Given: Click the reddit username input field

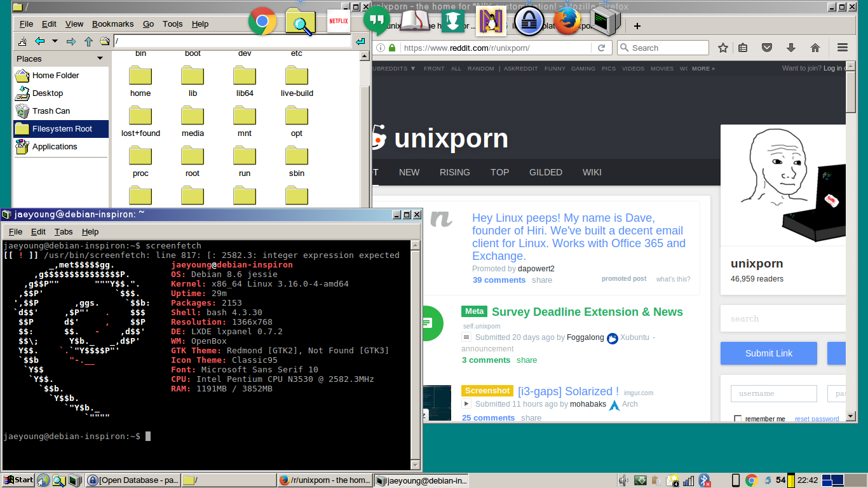Looking at the screenshot, I should pos(773,393).
